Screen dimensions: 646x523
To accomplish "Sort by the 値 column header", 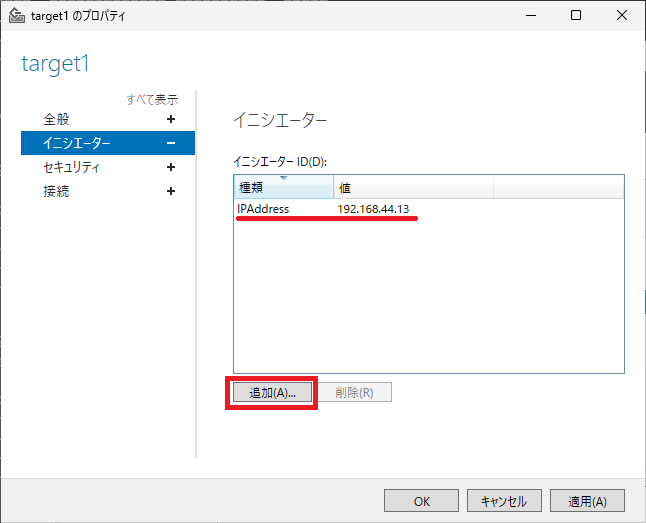I will click(x=413, y=188).
